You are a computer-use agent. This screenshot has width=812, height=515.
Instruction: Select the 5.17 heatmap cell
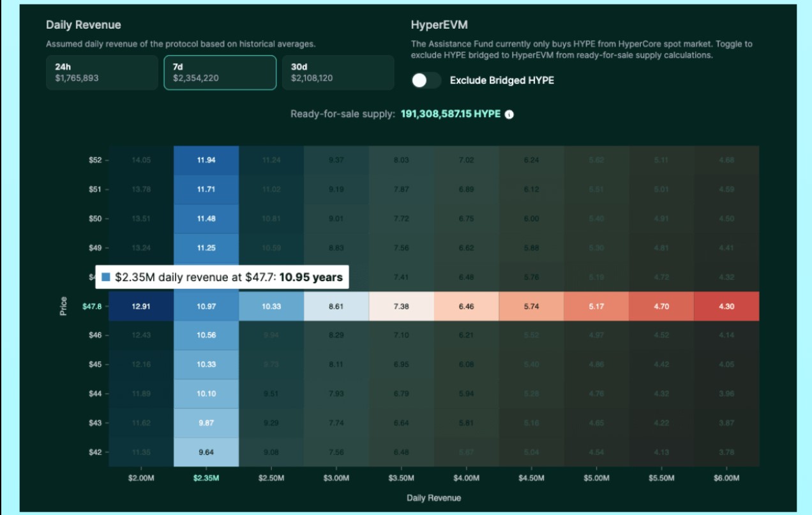597,307
